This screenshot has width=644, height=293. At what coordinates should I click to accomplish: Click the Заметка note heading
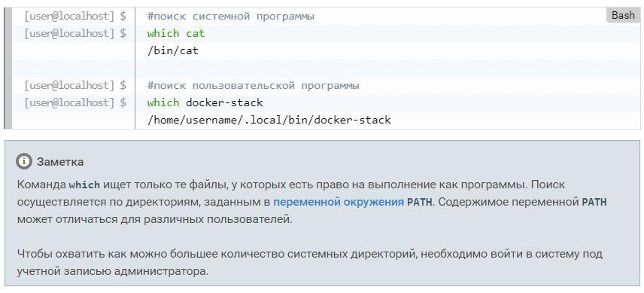(60, 162)
